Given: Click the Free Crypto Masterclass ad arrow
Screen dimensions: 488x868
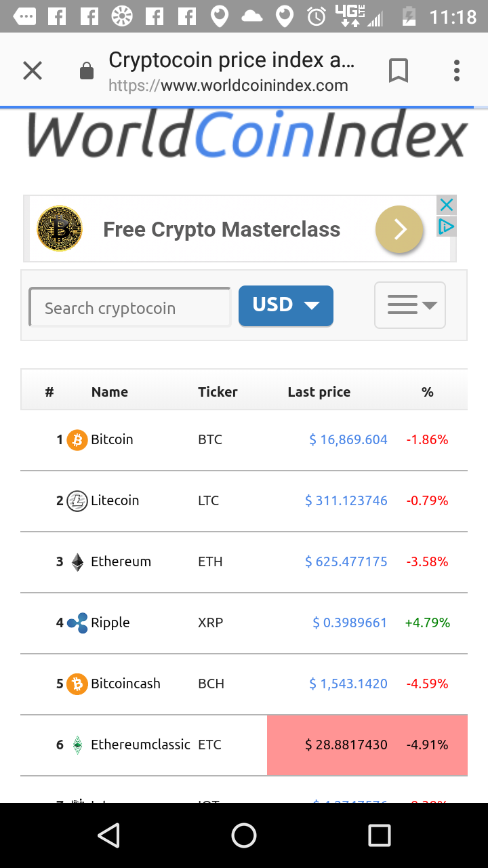Looking at the screenshot, I should (399, 229).
